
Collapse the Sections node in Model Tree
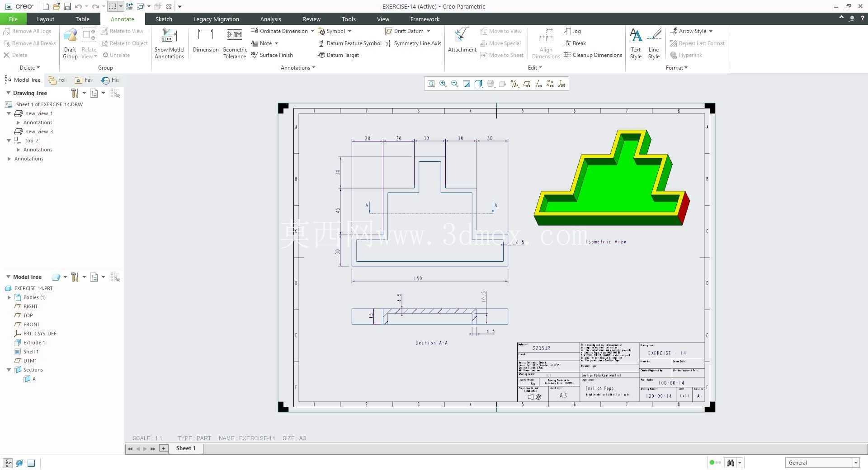pyautogui.click(x=9, y=370)
